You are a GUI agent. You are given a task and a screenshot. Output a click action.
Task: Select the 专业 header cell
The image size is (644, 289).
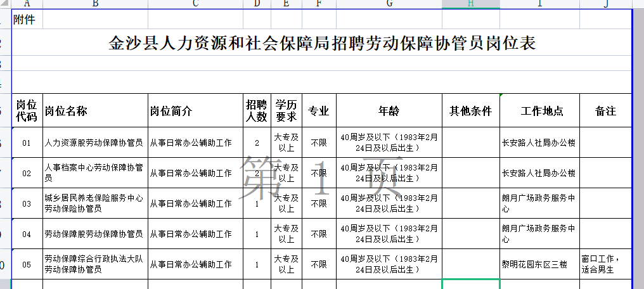pos(319,111)
